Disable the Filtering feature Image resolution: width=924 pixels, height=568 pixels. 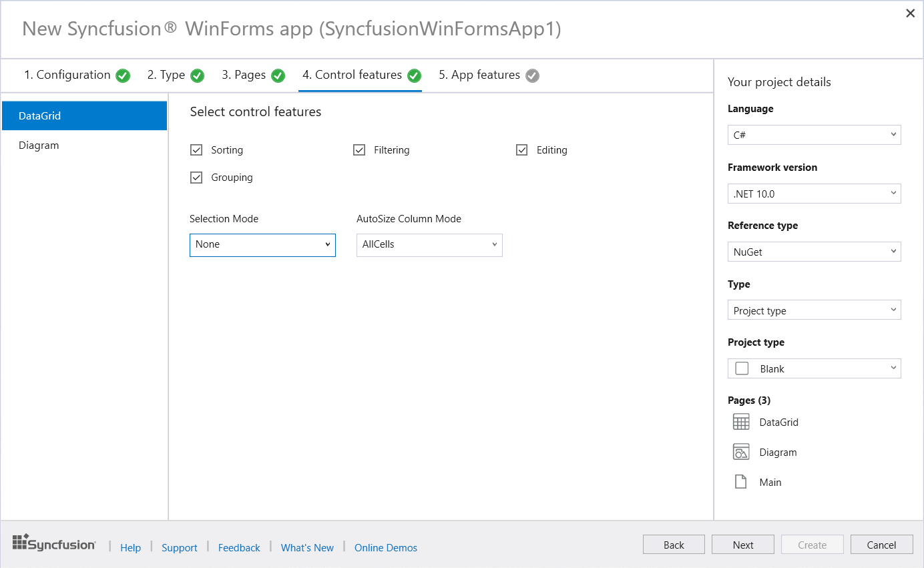tap(359, 150)
